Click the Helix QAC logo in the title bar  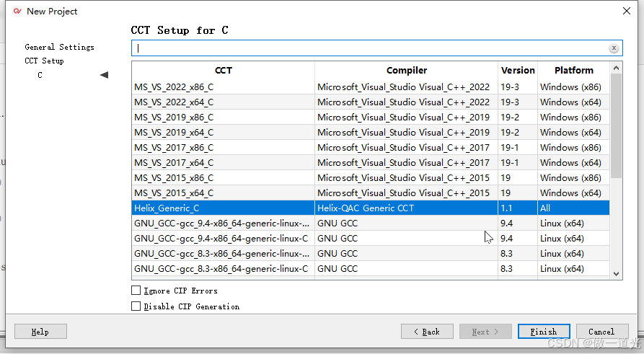[x=17, y=11]
